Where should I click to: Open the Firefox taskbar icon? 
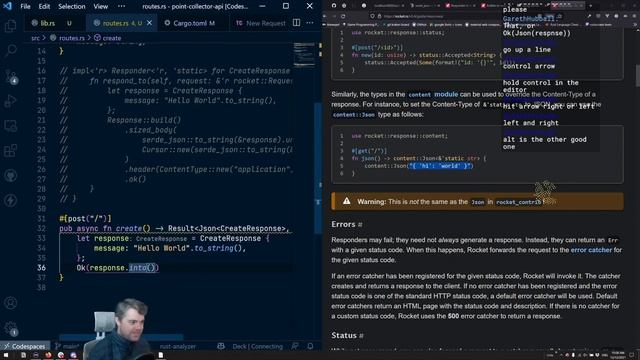pyautogui.click(x=48, y=356)
